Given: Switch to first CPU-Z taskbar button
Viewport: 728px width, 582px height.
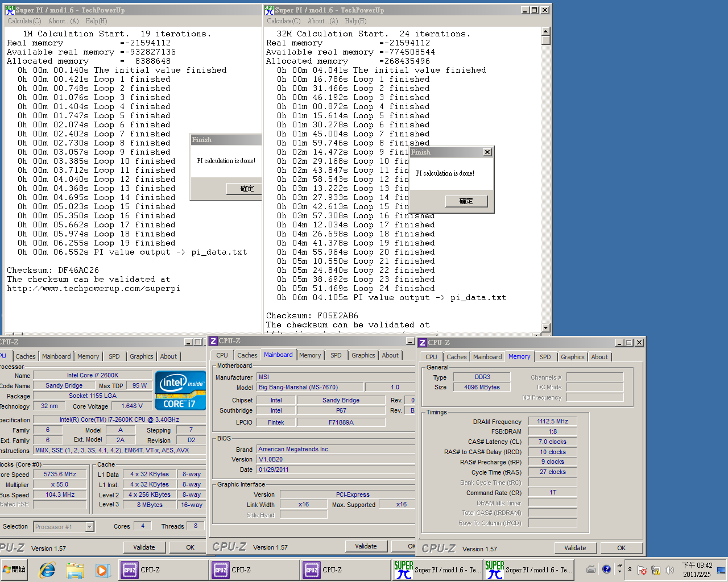Looking at the screenshot, I should [x=163, y=569].
